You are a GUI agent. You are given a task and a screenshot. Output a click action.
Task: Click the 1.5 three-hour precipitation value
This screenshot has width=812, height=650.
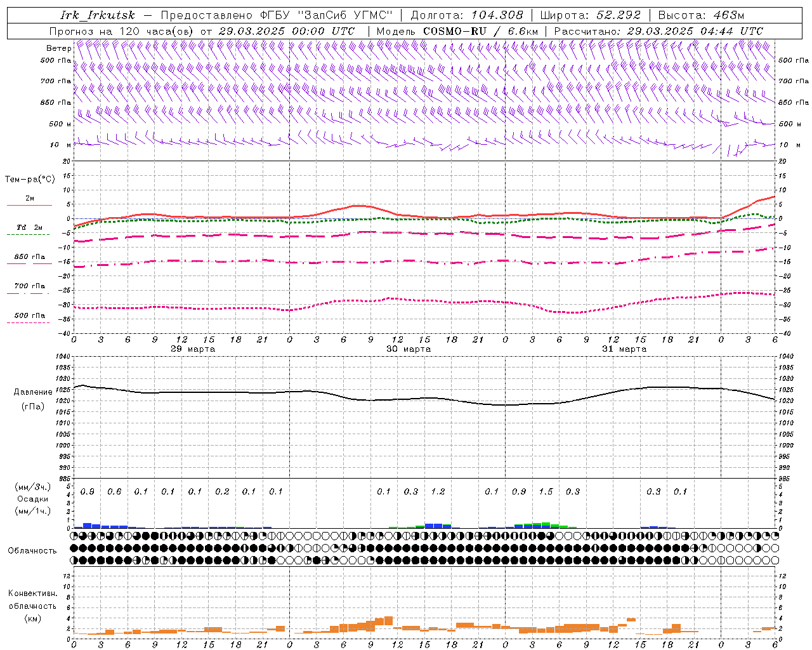tap(546, 491)
